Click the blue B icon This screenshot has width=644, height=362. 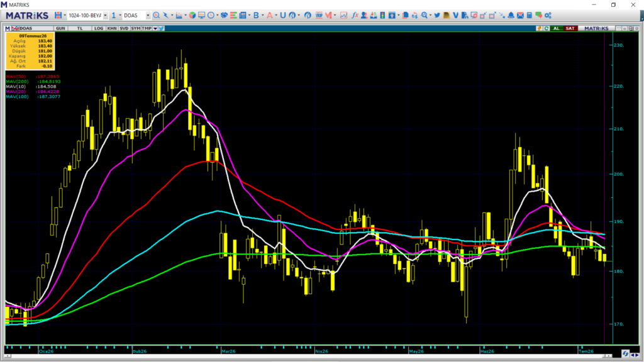click(256, 15)
